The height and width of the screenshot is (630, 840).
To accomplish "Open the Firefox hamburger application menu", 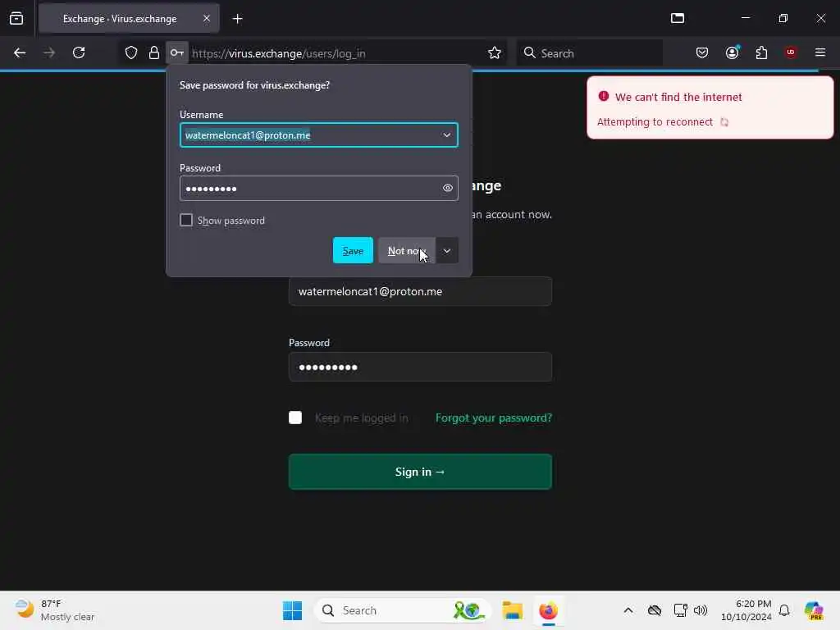I will (820, 52).
